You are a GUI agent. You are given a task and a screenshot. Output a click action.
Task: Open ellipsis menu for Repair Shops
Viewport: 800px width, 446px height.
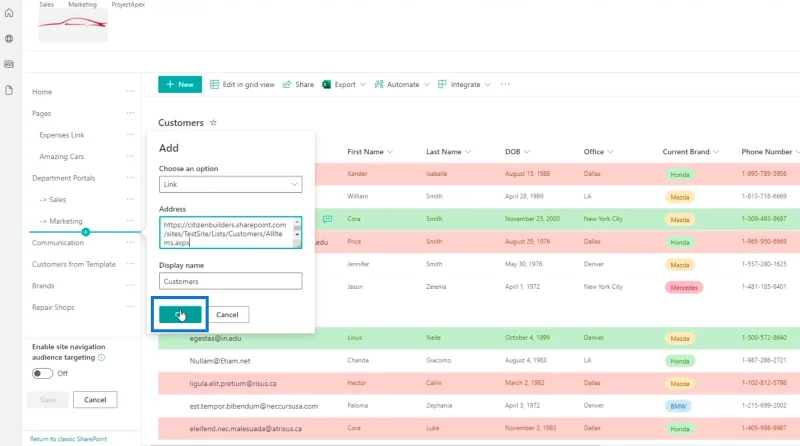click(130, 307)
